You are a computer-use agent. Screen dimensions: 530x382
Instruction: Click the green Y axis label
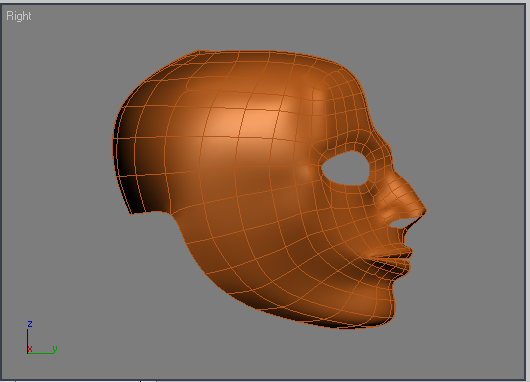(55, 348)
